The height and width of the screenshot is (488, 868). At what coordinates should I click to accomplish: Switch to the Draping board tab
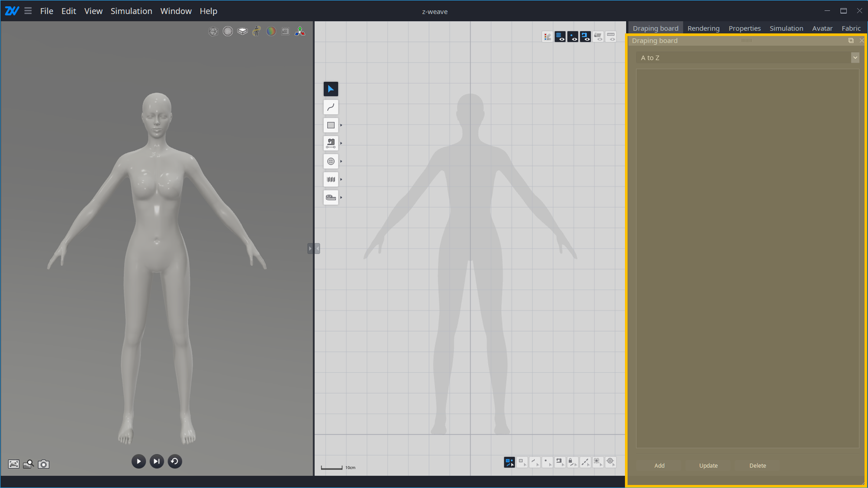click(655, 28)
